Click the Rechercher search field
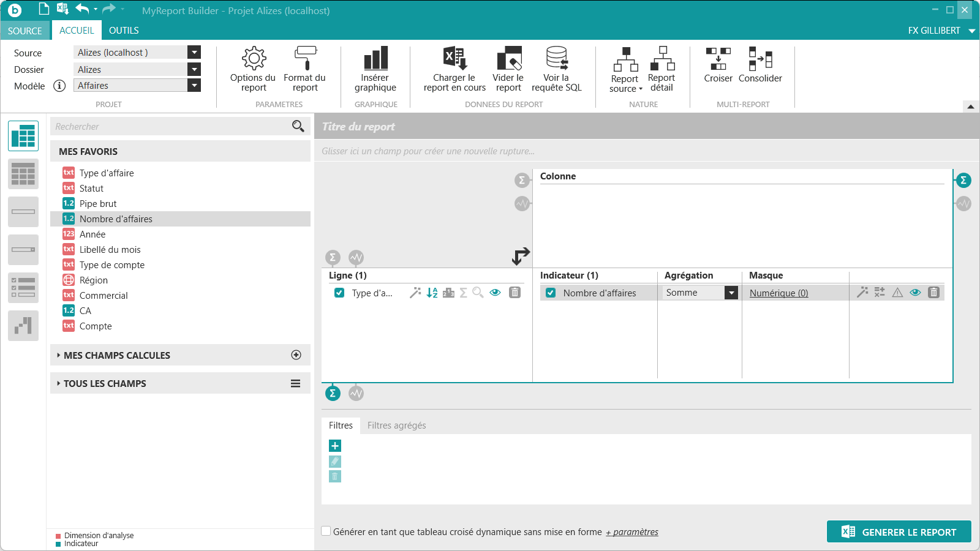 pos(171,127)
